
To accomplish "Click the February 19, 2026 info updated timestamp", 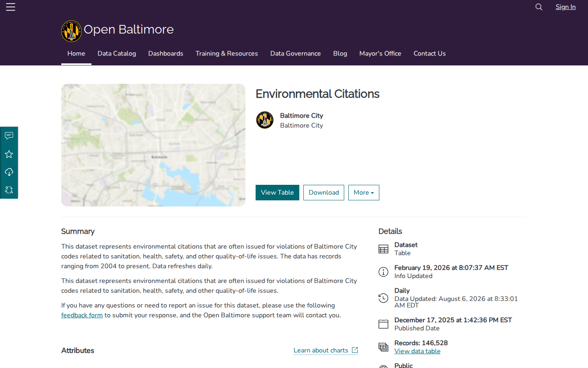I will coord(451,268).
